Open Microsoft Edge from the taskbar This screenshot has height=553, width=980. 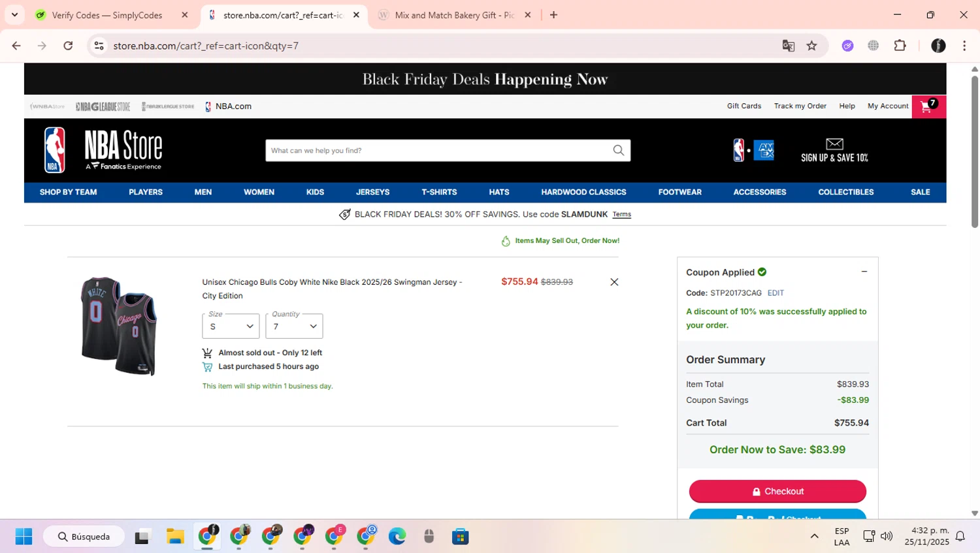pos(397,537)
